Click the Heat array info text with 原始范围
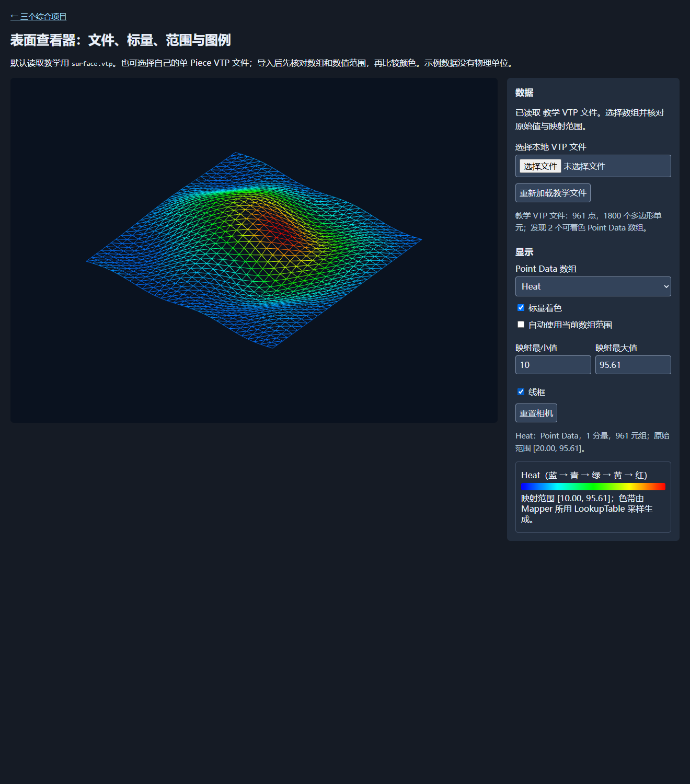 coord(593,442)
